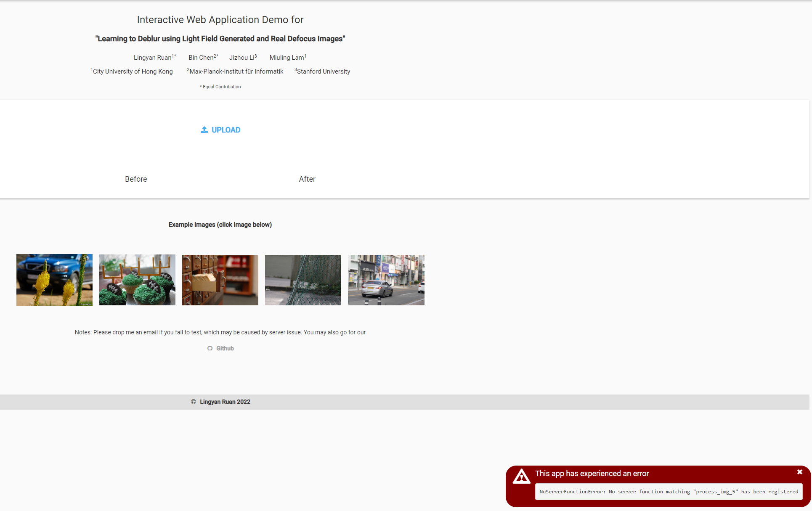Image resolution: width=812 pixels, height=511 pixels.
Task: Close the red error notification
Action: tap(799, 472)
